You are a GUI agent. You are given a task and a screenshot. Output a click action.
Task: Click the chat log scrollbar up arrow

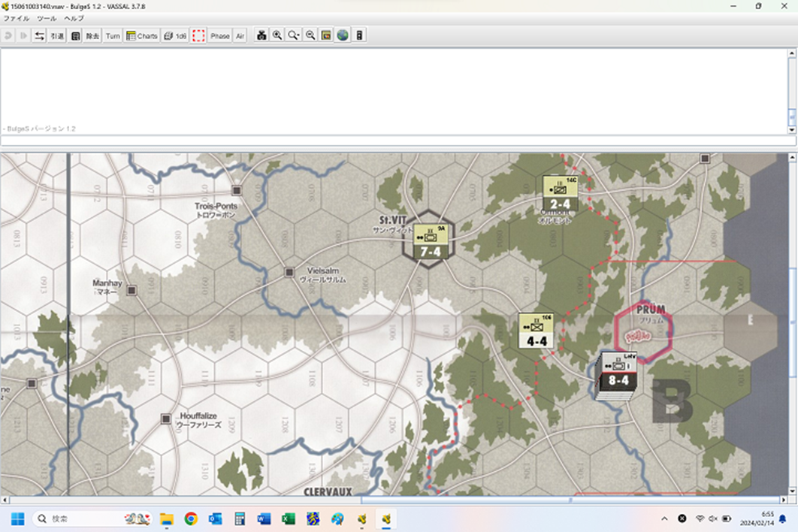coord(792,53)
